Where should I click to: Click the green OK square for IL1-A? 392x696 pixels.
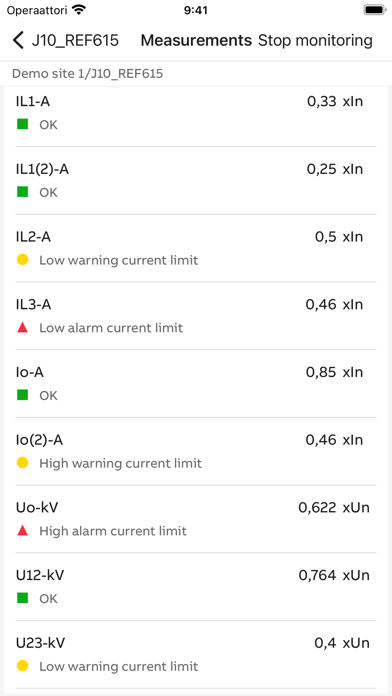pos(23,124)
